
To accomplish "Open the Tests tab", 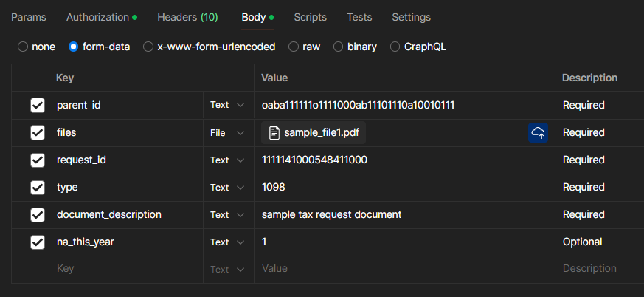I will pyautogui.click(x=359, y=17).
